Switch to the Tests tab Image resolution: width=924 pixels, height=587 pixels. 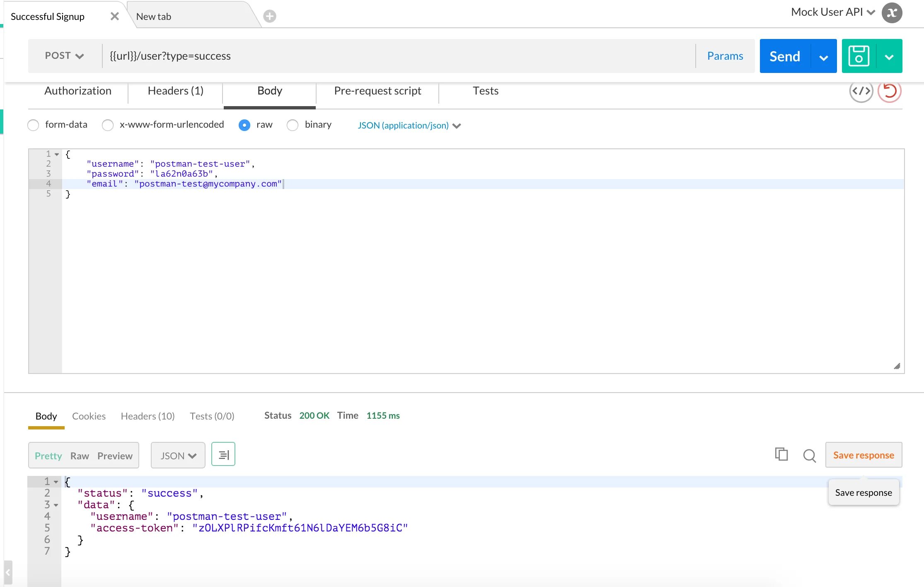point(485,90)
